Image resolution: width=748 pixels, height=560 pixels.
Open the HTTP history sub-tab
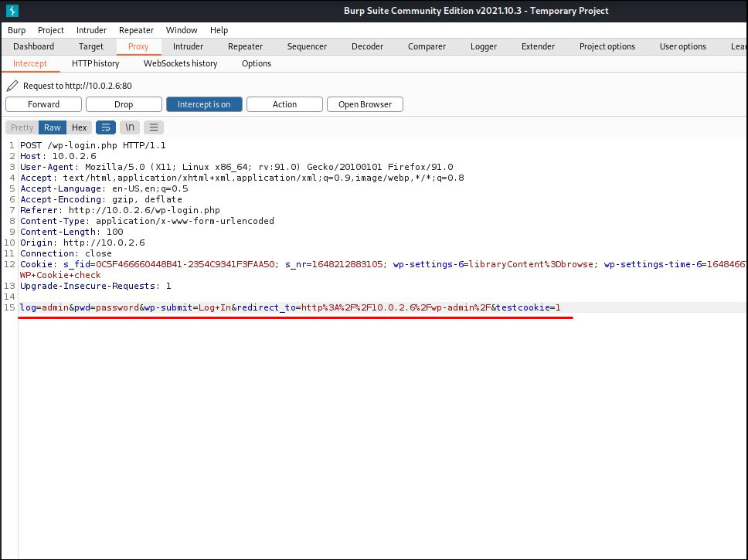click(x=95, y=64)
